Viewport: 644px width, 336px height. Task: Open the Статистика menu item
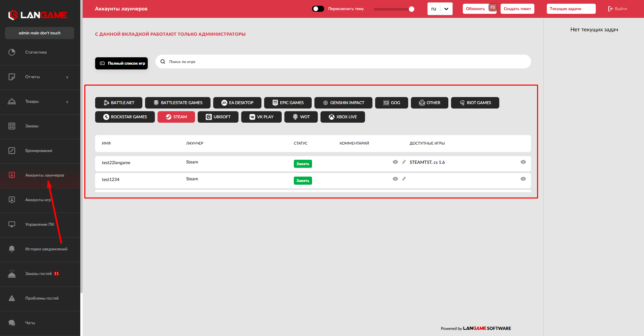pos(40,52)
